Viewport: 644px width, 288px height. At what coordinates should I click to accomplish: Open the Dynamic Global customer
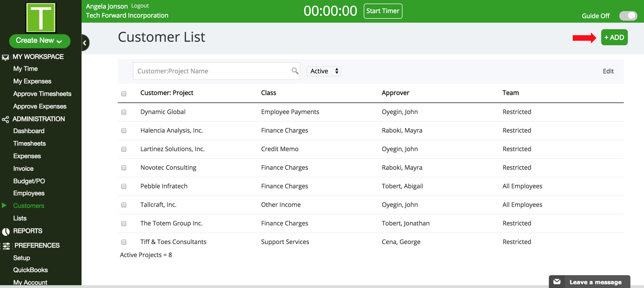pyautogui.click(x=163, y=112)
